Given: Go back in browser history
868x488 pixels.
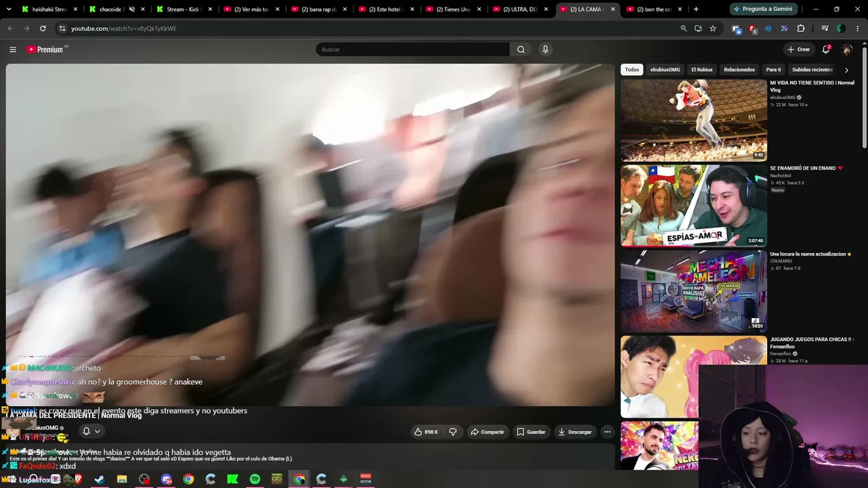Looking at the screenshot, I should coord(10,28).
